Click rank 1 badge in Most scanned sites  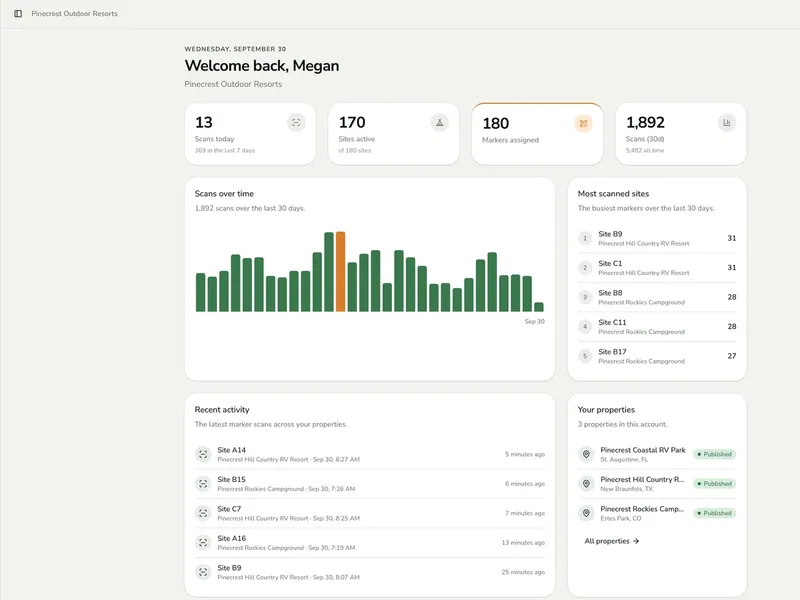[x=585, y=238]
